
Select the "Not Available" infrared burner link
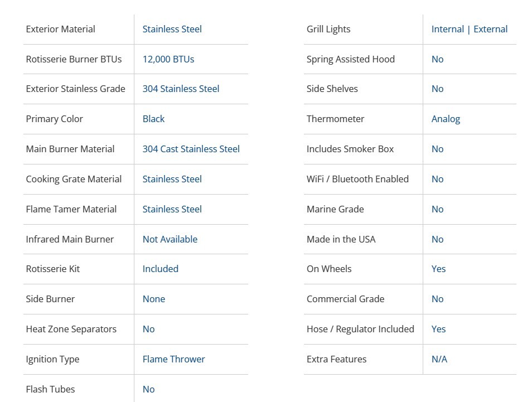point(170,239)
